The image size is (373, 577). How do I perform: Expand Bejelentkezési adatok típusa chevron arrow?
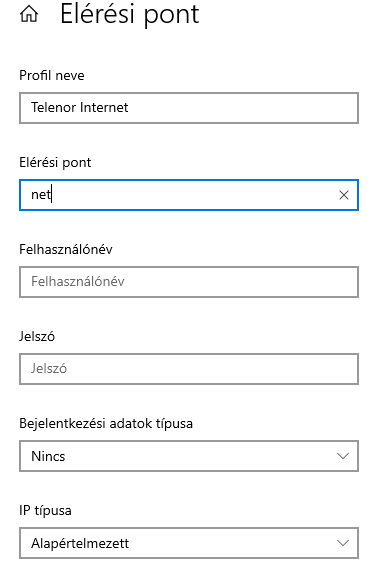(x=343, y=456)
